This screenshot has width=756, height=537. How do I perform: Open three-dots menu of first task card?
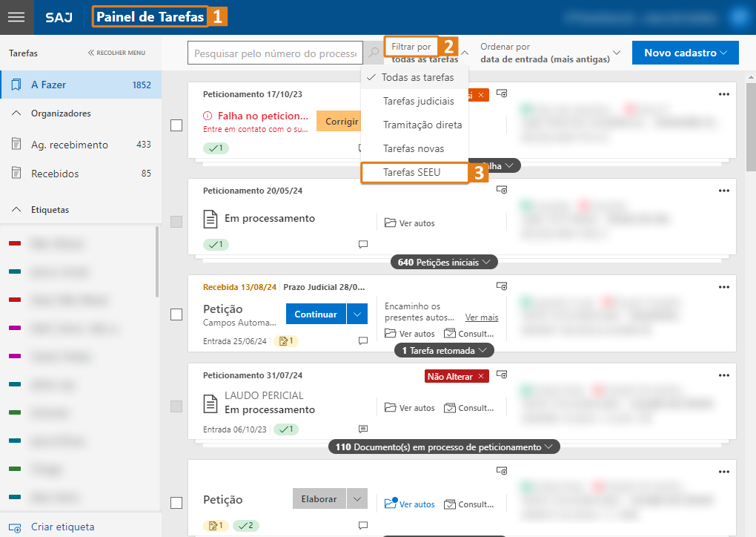(723, 94)
